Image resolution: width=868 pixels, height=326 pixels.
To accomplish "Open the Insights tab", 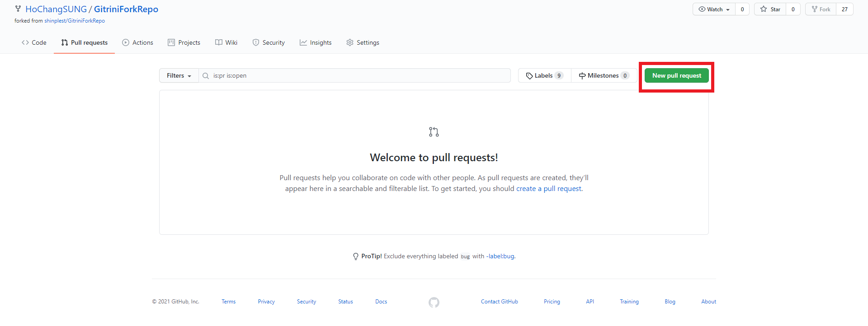I will [x=316, y=42].
